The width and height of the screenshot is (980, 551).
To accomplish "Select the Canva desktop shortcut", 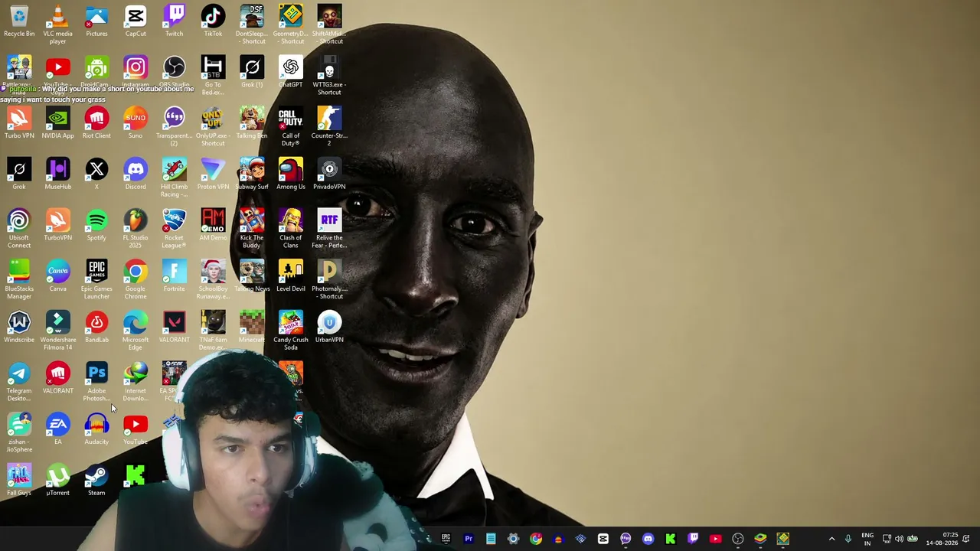I will click(57, 275).
